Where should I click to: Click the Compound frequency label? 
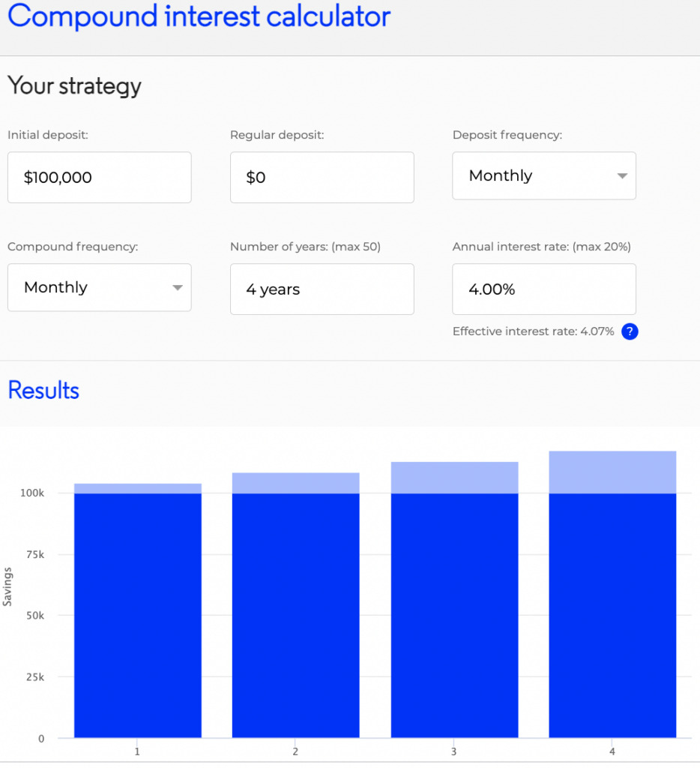[73, 247]
